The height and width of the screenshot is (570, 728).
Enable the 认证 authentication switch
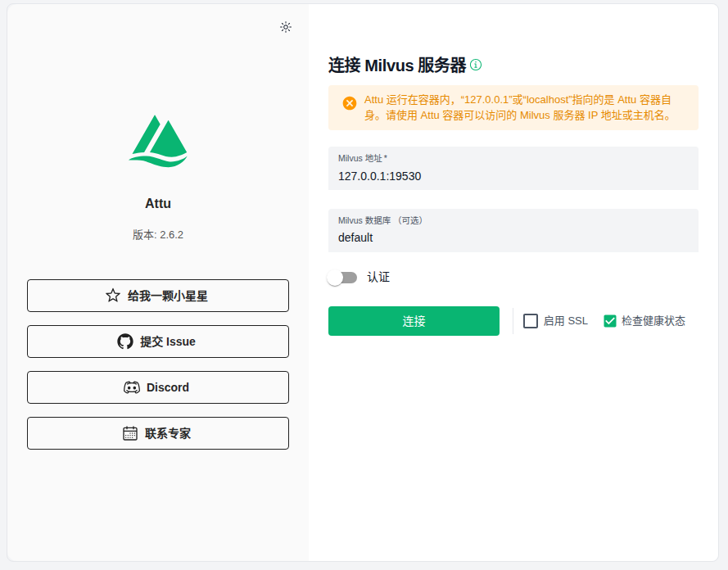(x=341, y=278)
